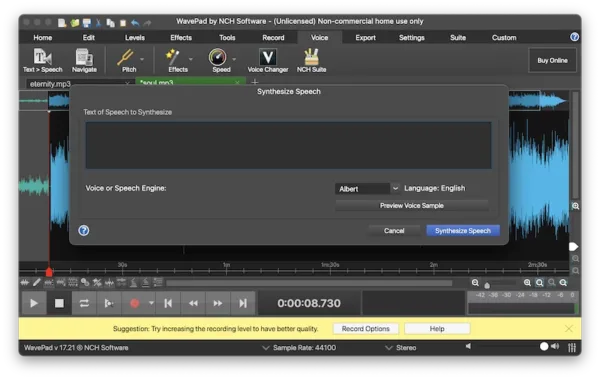Viewport: 600px width, 379px height.
Task: Select the Pitch tuning fork icon
Action: click(x=126, y=57)
